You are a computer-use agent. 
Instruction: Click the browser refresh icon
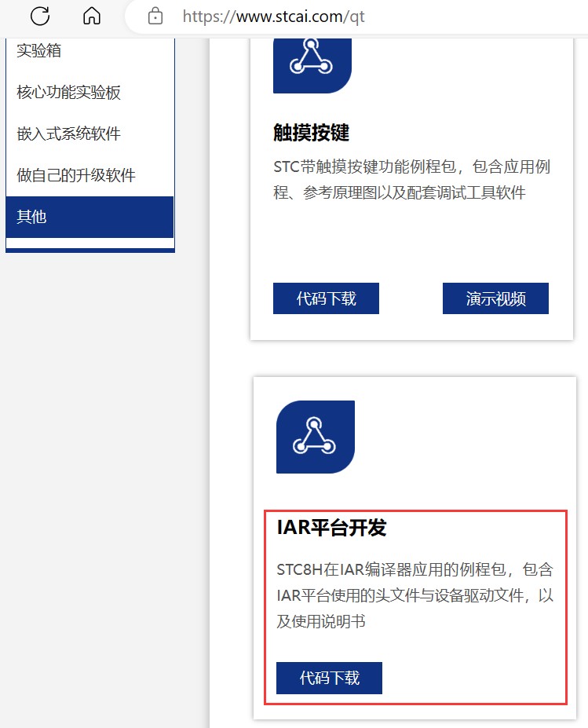point(40,16)
